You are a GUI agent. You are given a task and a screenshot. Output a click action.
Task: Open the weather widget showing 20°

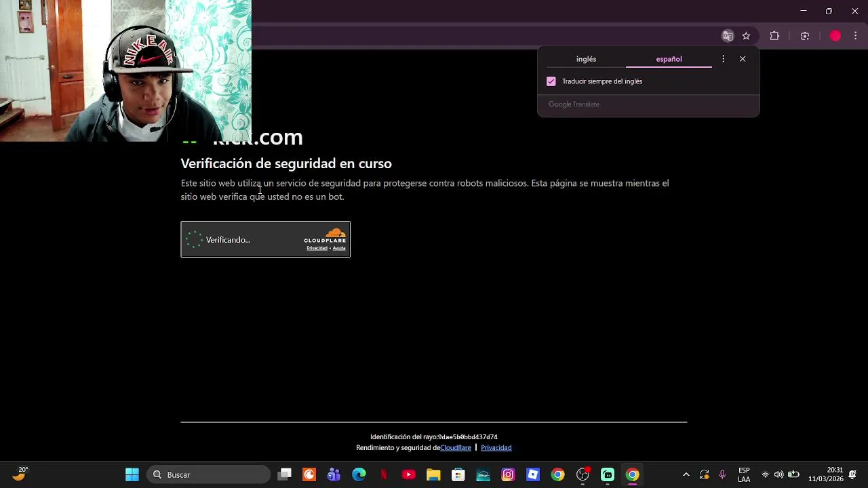pyautogui.click(x=19, y=474)
